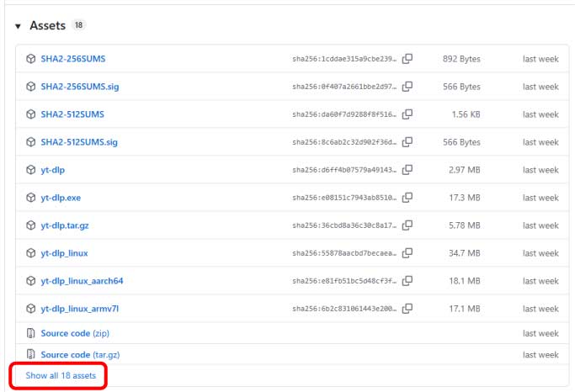Click the package icon beside SHA2-512SUMS.sig
Image resolution: width=575 pixels, height=392 pixels.
[x=31, y=142]
